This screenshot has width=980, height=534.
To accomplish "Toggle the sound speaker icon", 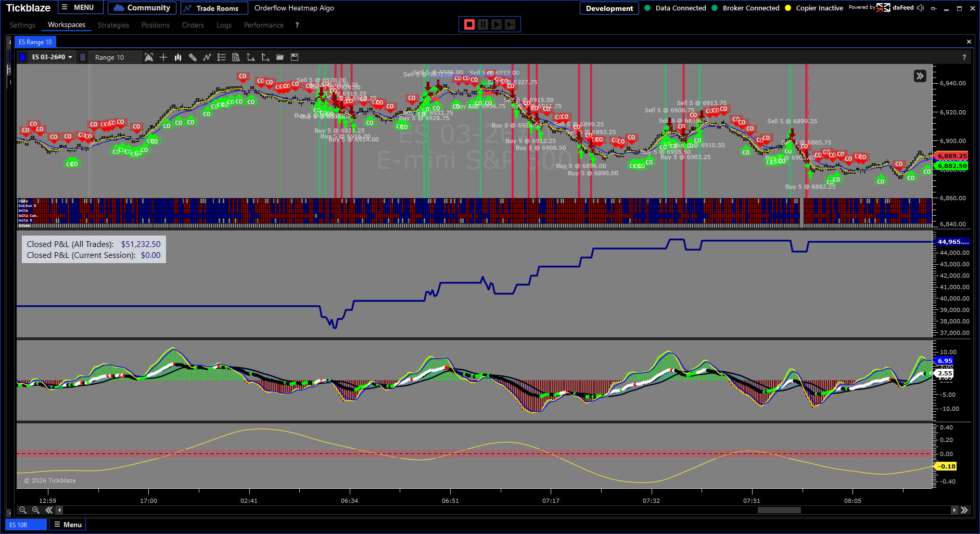I will 921,8.
